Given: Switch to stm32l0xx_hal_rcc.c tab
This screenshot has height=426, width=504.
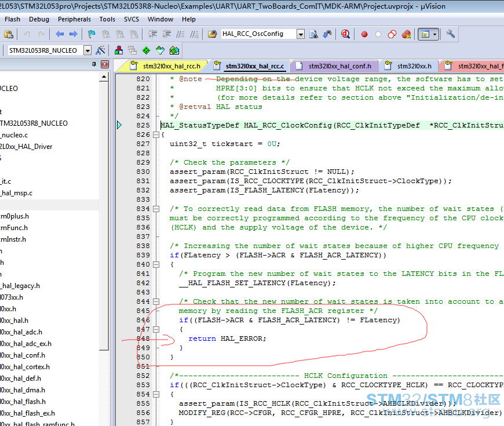Looking at the screenshot, I should pos(250,66).
